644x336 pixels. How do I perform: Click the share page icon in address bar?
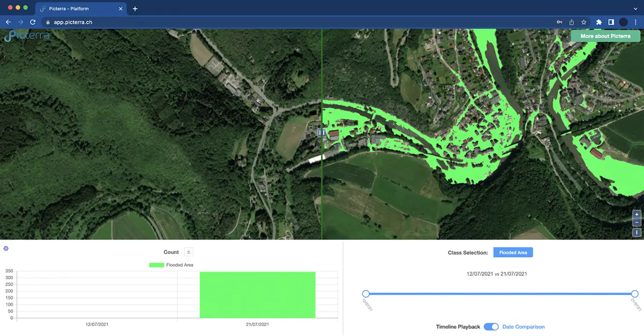click(x=572, y=22)
